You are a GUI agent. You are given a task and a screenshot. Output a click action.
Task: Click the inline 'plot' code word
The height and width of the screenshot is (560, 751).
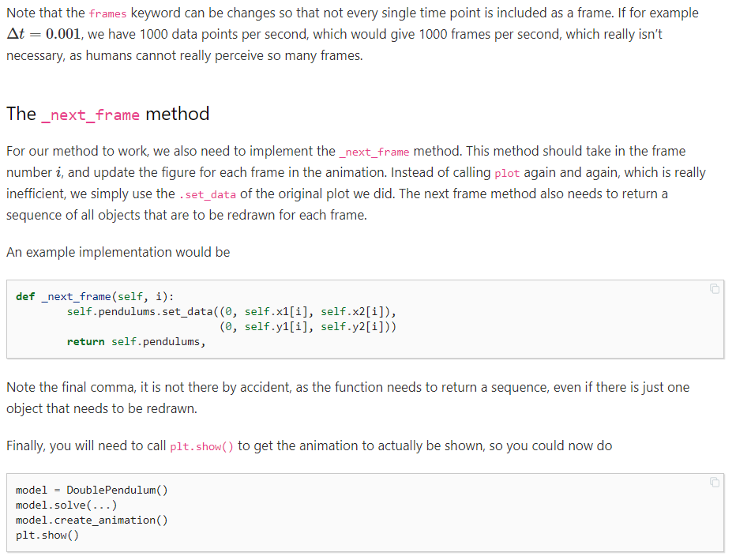(x=507, y=173)
